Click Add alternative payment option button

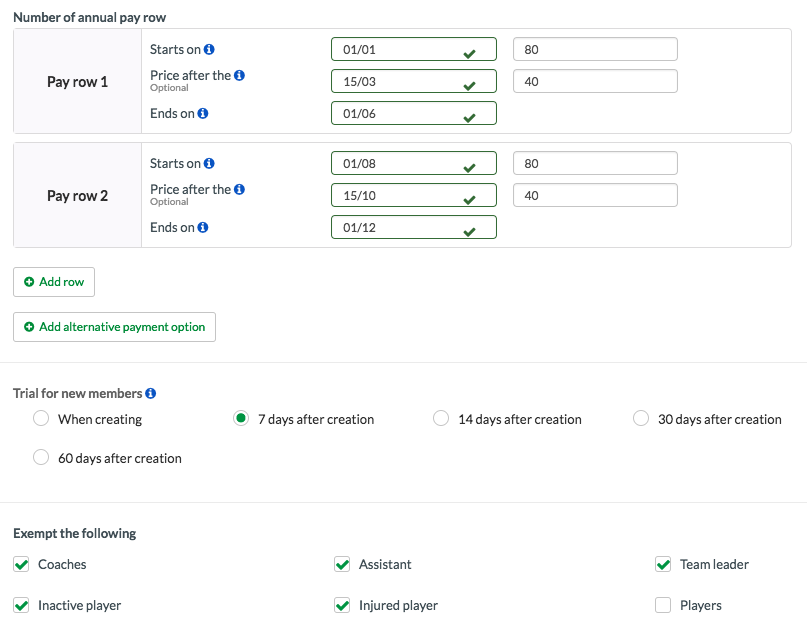point(114,327)
